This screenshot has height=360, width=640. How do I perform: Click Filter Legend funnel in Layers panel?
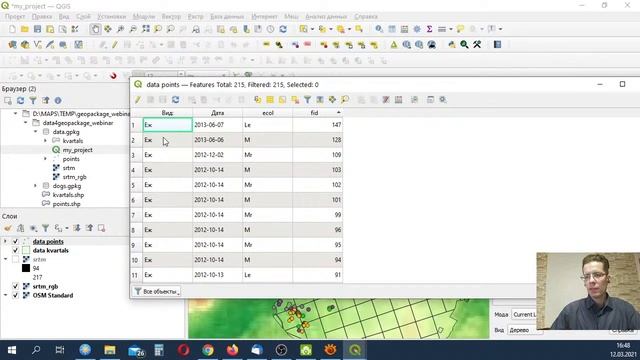coord(45,228)
